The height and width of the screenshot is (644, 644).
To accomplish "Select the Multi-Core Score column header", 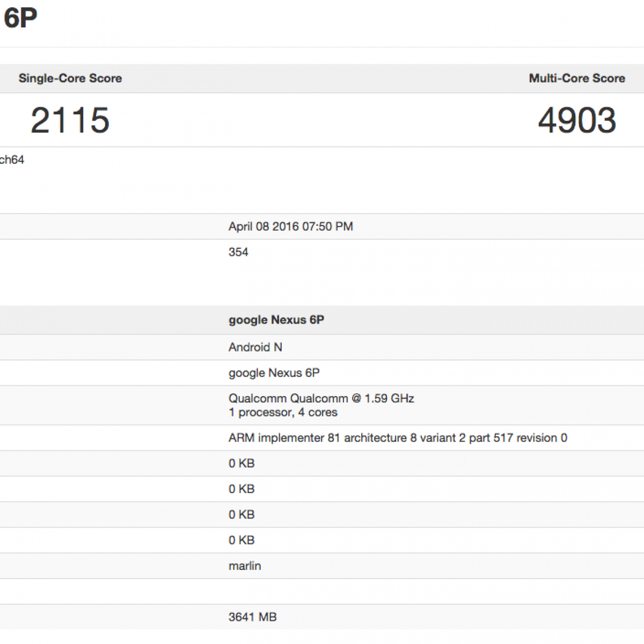I will [576, 78].
